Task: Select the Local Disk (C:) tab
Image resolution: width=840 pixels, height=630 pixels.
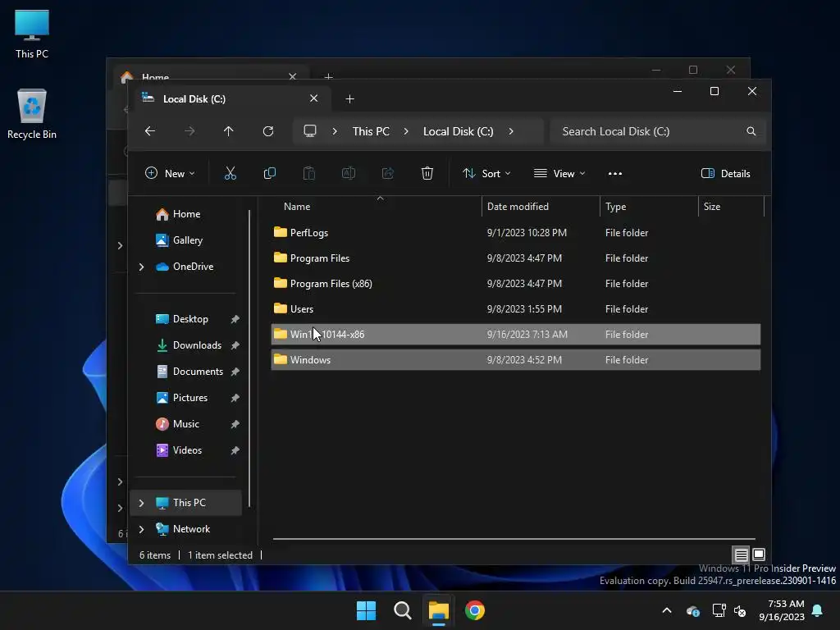Action: coord(231,99)
